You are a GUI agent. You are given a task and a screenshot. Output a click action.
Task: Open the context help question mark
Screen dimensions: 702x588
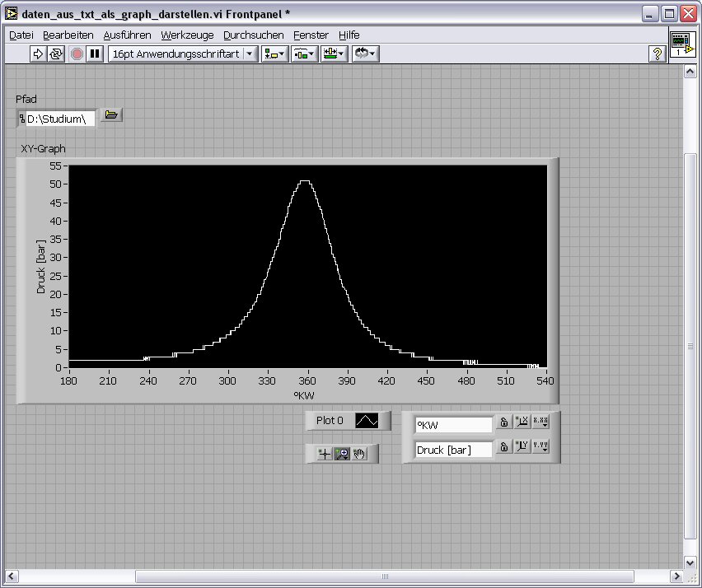pos(657,54)
